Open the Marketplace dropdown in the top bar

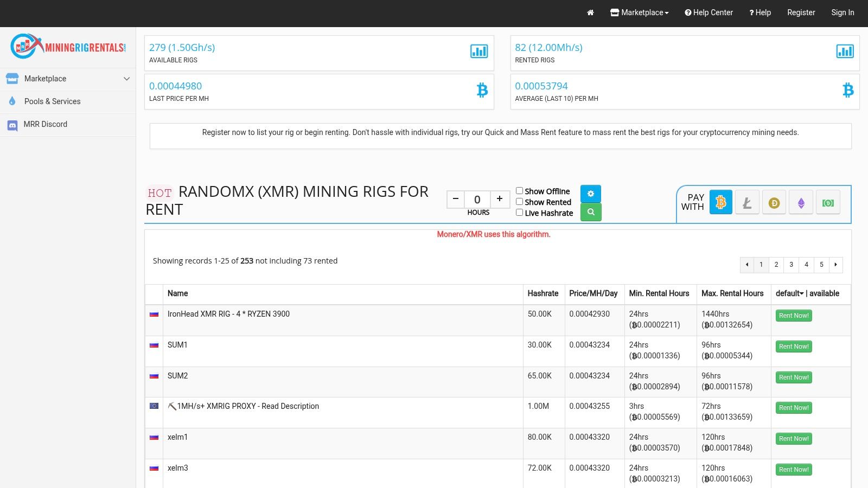click(639, 12)
